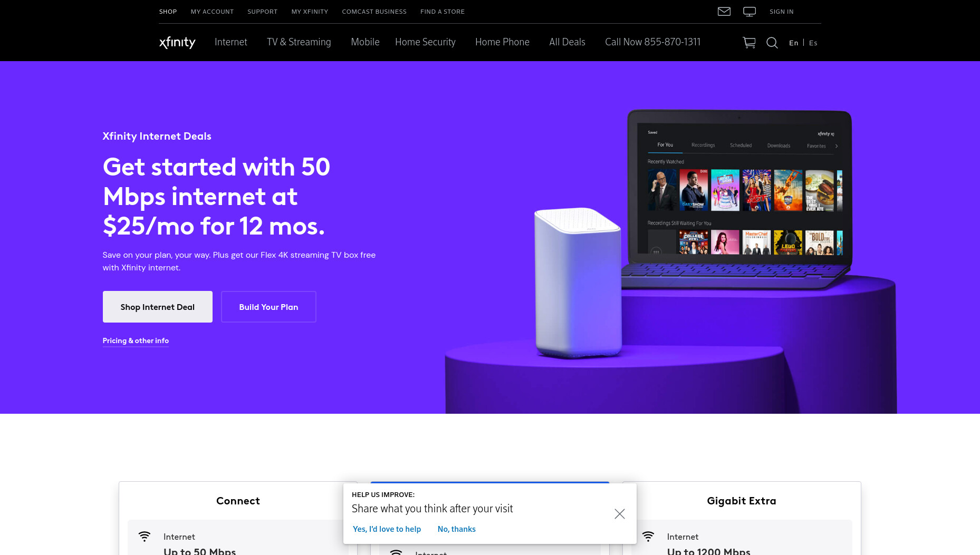Viewport: 980px width, 555px height.
Task: Click the Build Your Plan button
Action: [268, 307]
